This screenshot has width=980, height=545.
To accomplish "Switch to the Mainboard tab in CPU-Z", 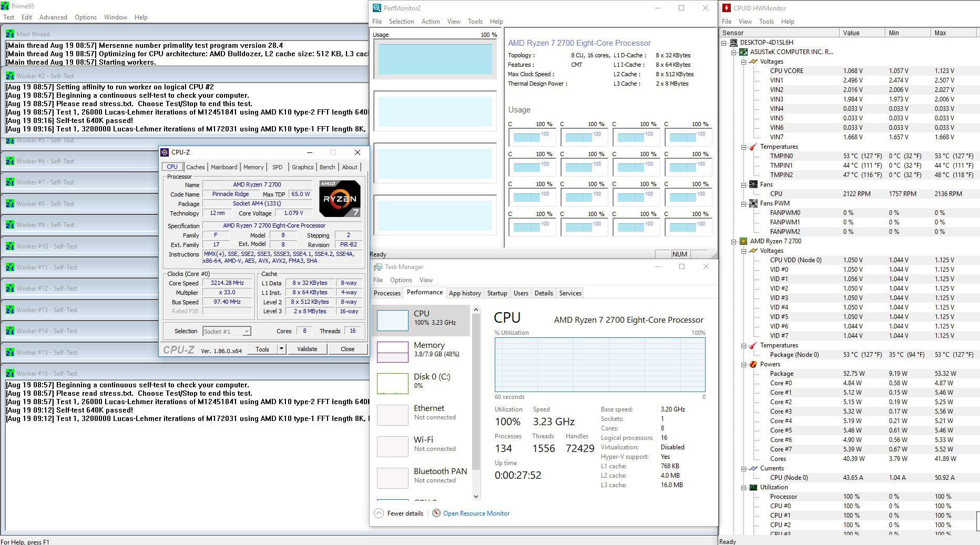I will point(224,167).
